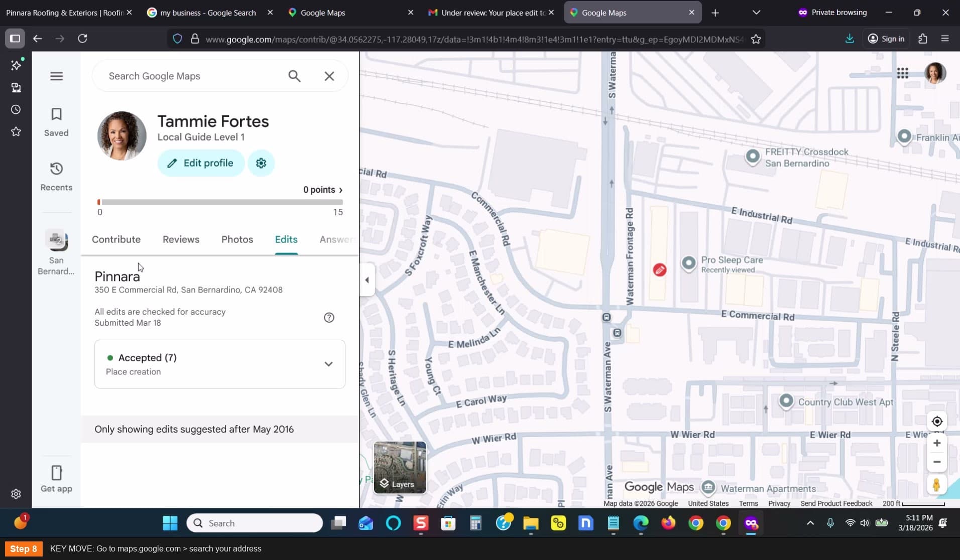
Task: Toggle the browser sidebar panel
Action: pos(15,39)
